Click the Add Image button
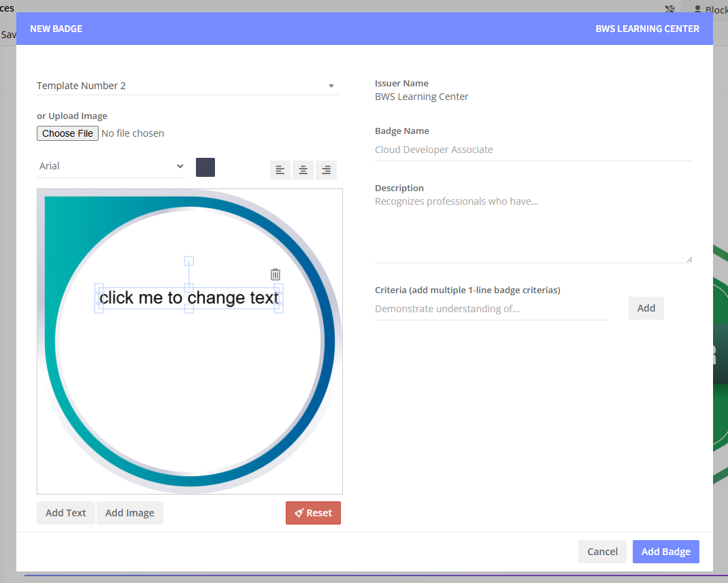This screenshot has width=728, height=583. pos(130,513)
